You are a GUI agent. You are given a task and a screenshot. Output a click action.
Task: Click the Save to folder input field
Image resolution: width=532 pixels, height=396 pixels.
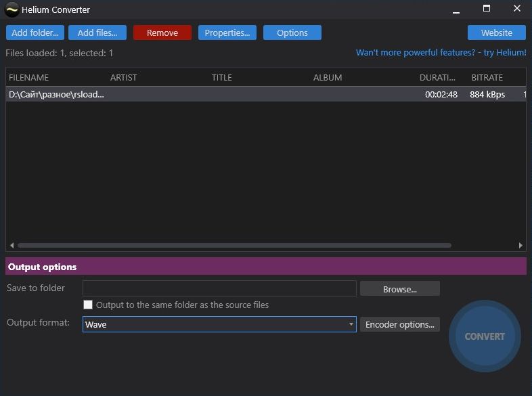219,288
